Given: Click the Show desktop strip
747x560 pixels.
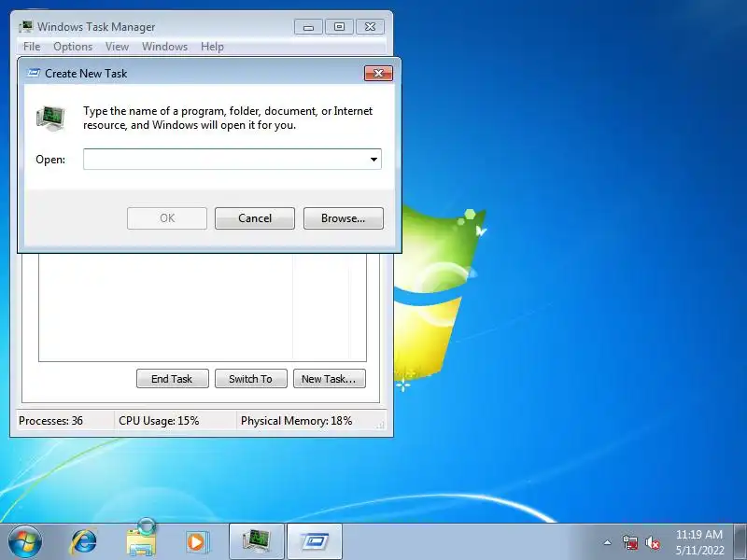Looking at the screenshot, I should pos(740,541).
